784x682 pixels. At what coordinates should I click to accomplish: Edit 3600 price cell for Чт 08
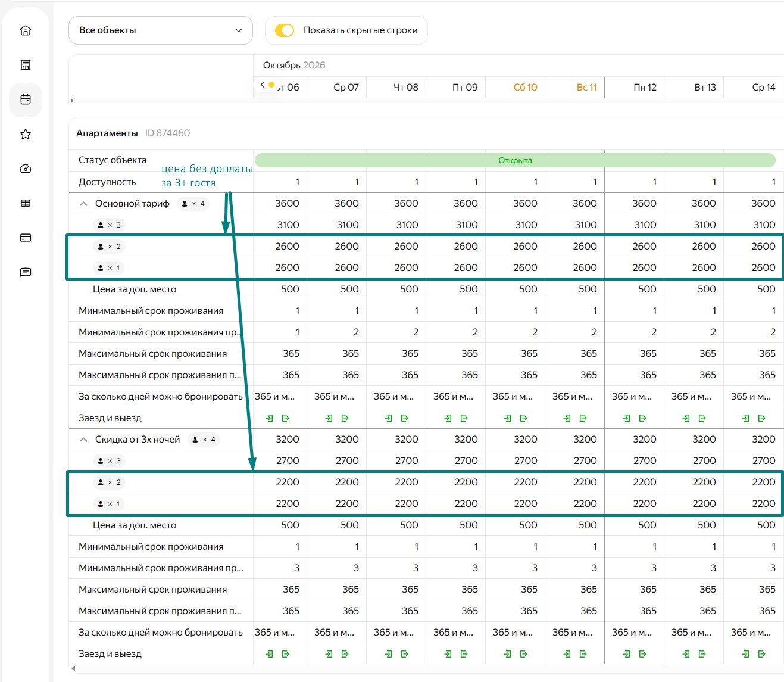396,204
